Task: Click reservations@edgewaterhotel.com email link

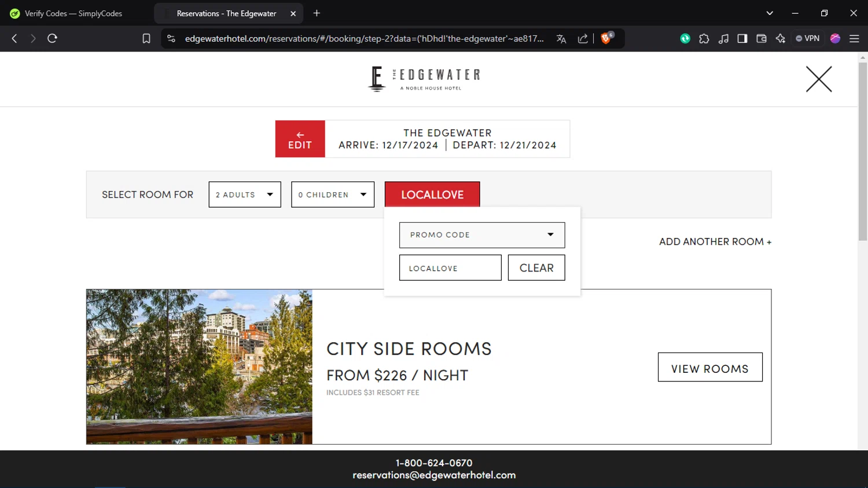Action: pyautogui.click(x=434, y=475)
